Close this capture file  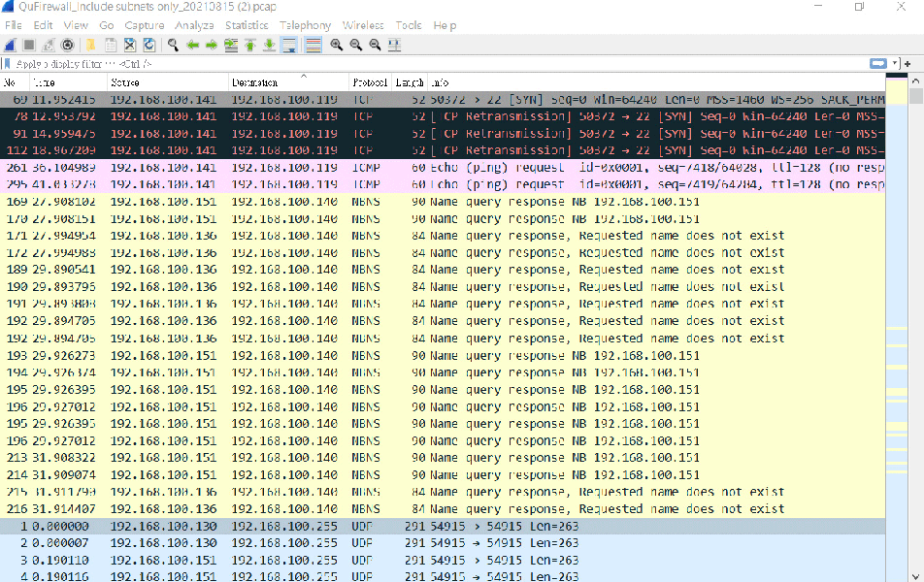(x=130, y=46)
